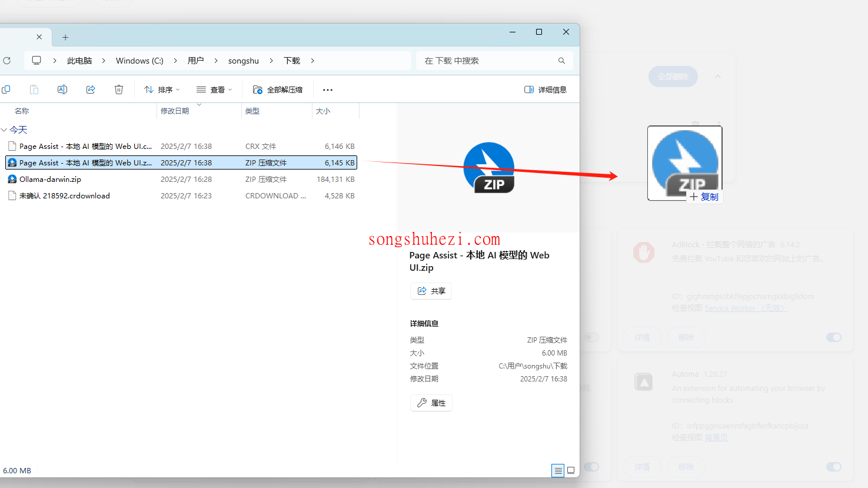Select the Page Assist ZIP 压缩文件 row
Image resolution: width=868 pixels, height=488 pixels.
tap(181, 162)
